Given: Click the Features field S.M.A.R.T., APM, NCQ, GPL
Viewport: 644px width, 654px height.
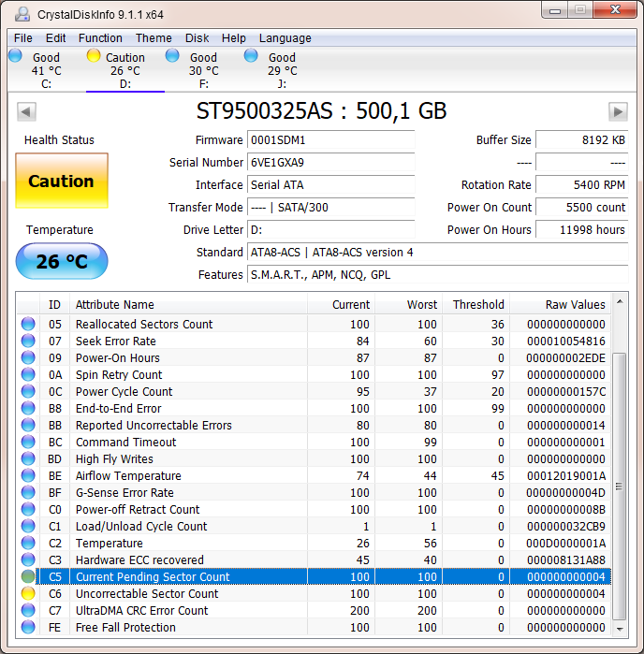Looking at the screenshot, I should (x=438, y=275).
